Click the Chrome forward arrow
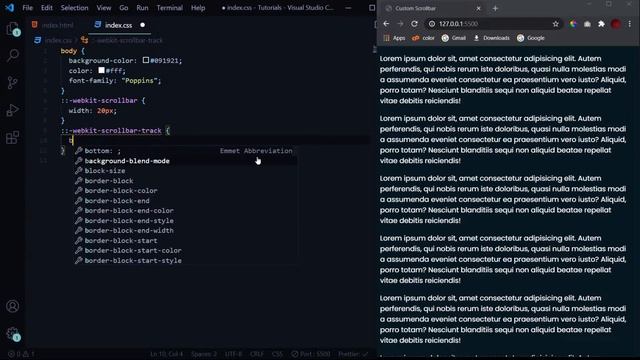The height and width of the screenshot is (360, 640). tap(400, 24)
